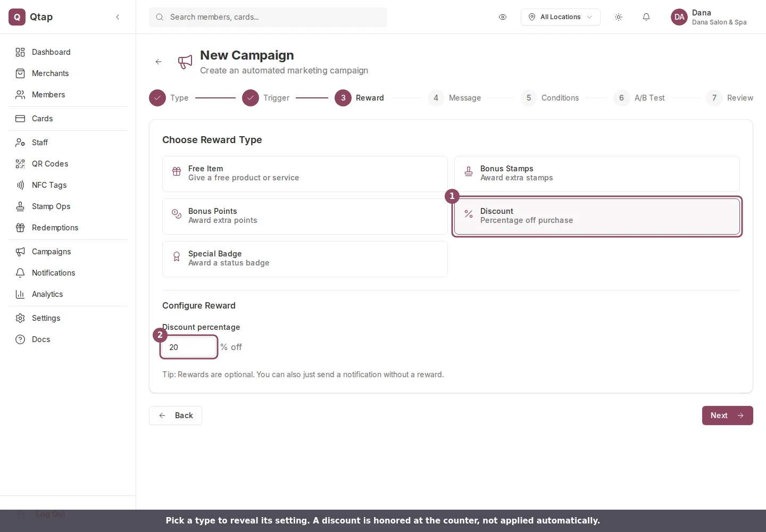Navigate to QR Codes
The width and height of the screenshot is (766, 532).
coord(68,164)
